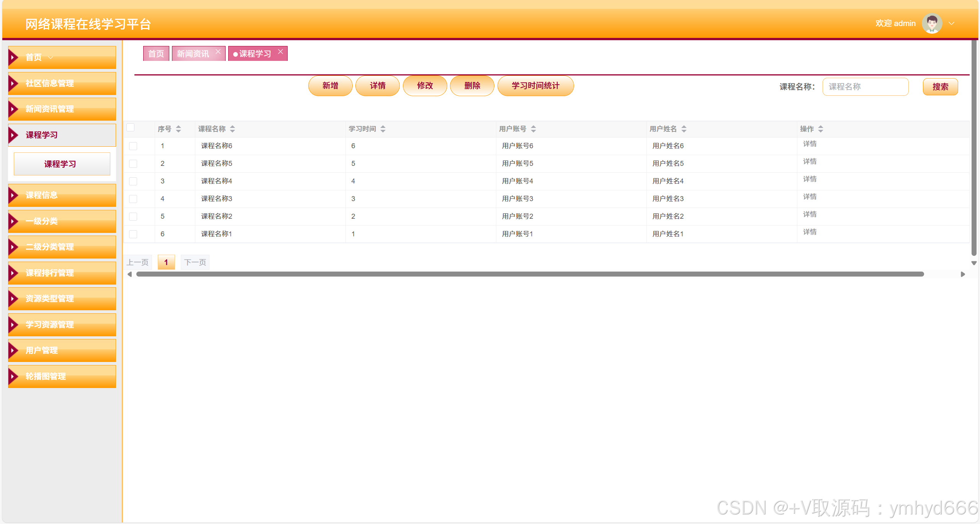Click the 搜索 button
Screen dimensions: 980x524
[940, 87]
